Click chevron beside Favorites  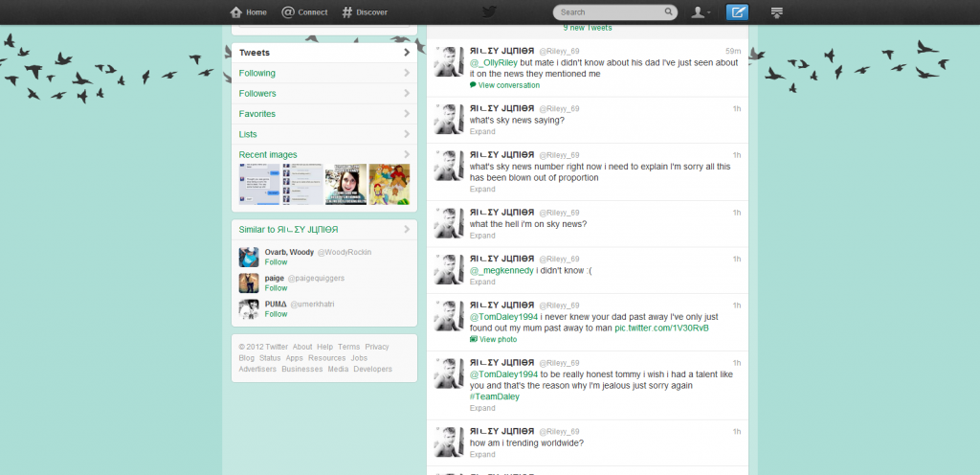[407, 114]
